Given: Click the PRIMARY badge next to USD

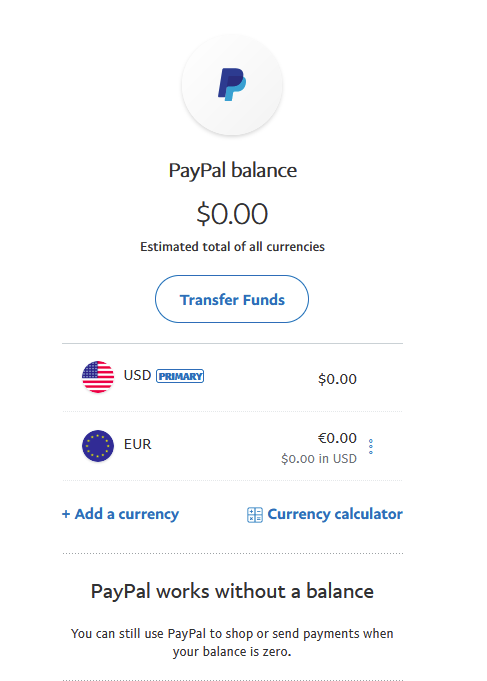Looking at the screenshot, I should coord(180,376).
